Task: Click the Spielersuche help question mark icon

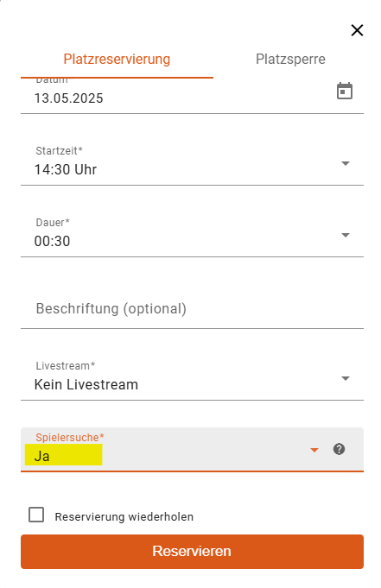Action: 339,449
